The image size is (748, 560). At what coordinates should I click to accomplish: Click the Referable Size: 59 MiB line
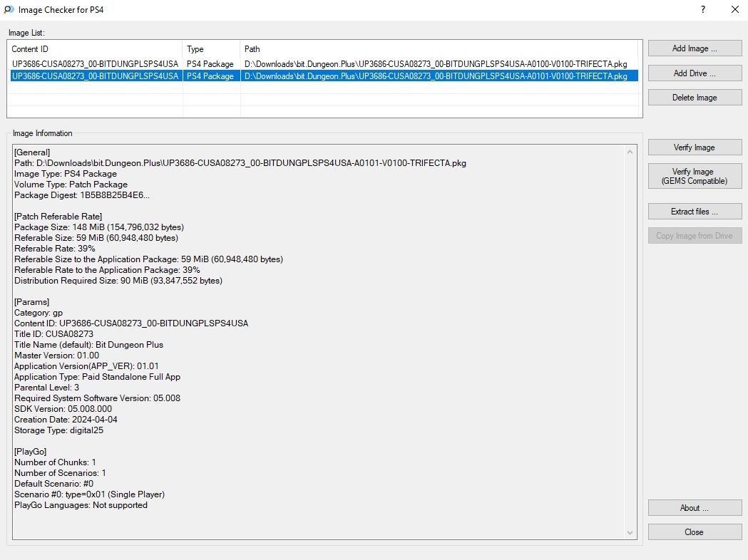tap(96, 238)
